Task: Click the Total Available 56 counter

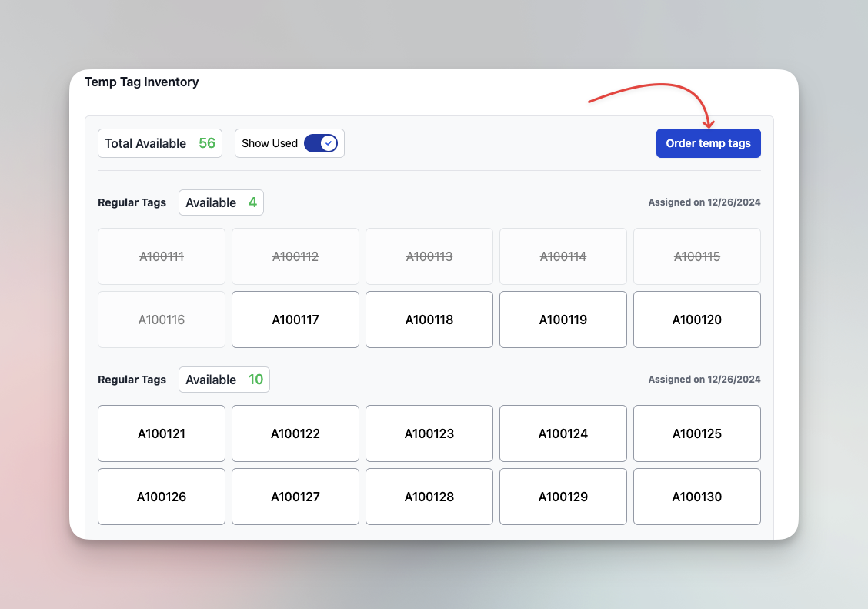Action: click(159, 143)
